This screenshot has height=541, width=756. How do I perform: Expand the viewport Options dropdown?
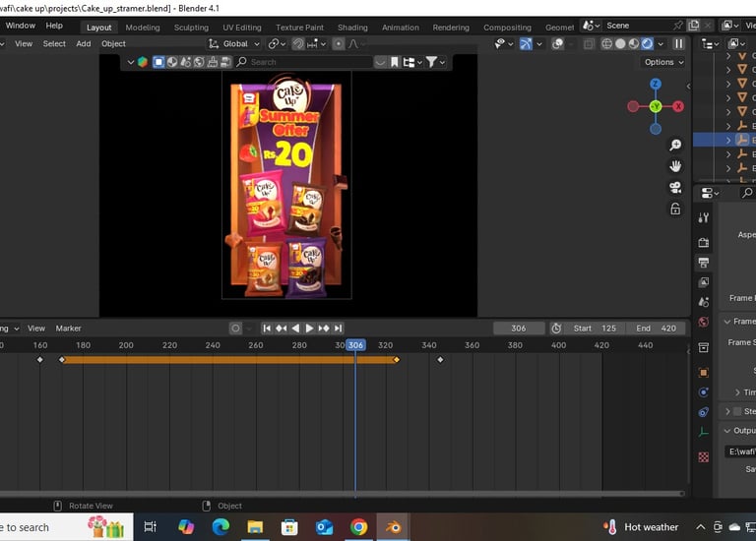click(x=662, y=62)
